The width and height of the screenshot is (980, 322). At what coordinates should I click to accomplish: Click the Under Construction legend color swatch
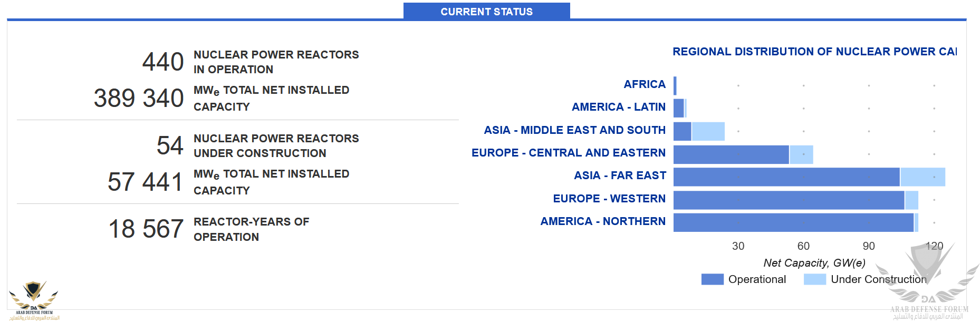(x=814, y=279)
